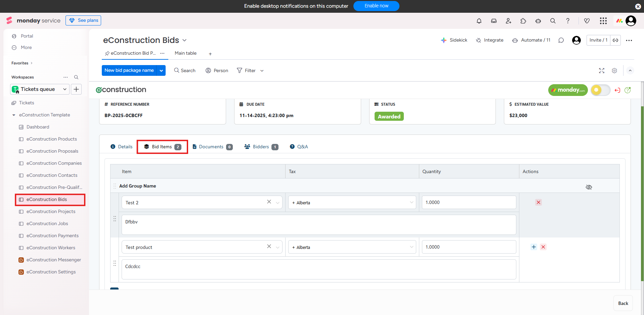Image resolution: width=644 pixels, height=315 pixels.
Task: Open the Sidekick AI assistant
Action: (454, 40)
